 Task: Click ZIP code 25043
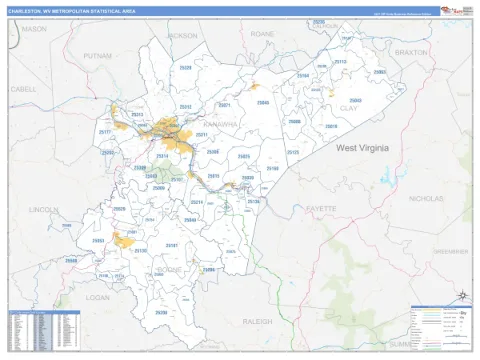(x=355, y=100)
